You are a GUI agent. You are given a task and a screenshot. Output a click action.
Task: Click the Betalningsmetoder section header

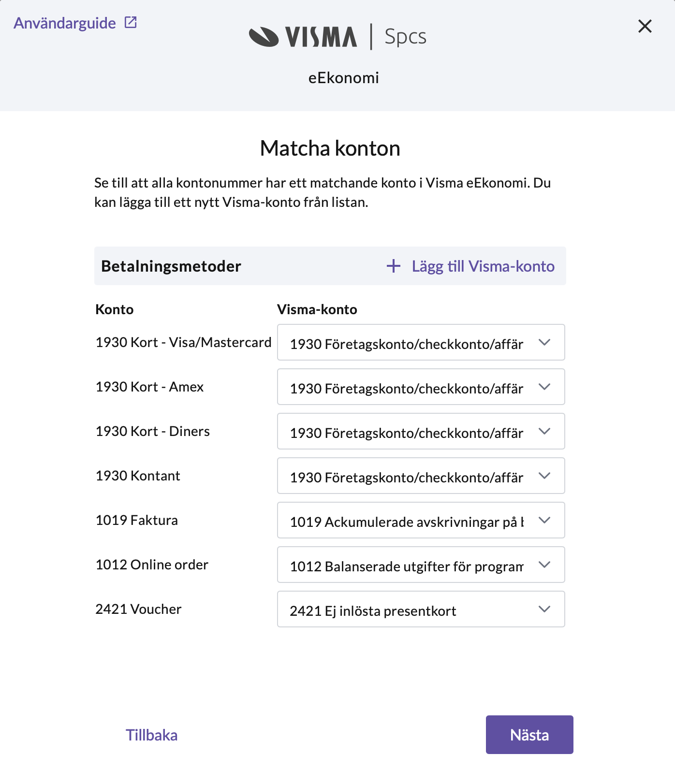click(171, 266)
